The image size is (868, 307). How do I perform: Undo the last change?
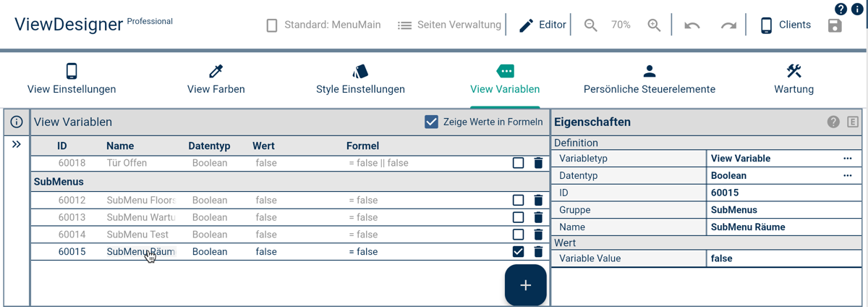692,25
